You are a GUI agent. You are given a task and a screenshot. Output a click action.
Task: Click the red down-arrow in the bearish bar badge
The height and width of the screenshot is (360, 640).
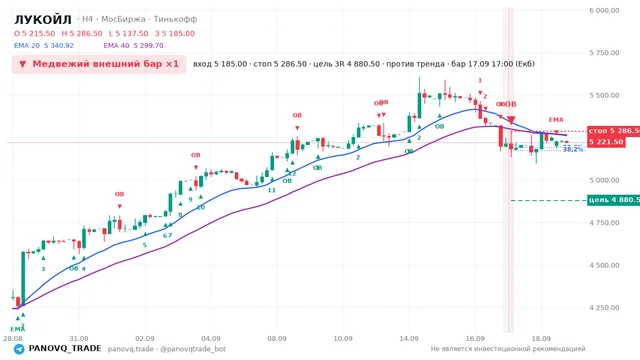point(23,64)
